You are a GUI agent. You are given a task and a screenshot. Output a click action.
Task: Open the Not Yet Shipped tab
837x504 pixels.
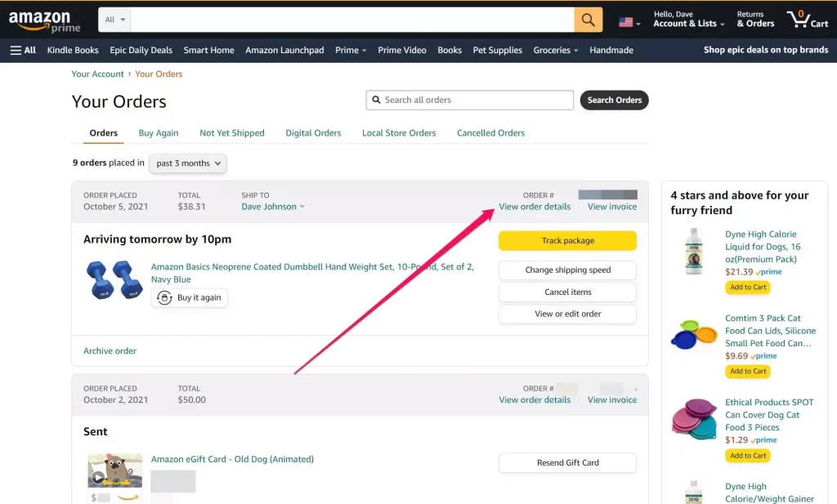click(231, 133)
